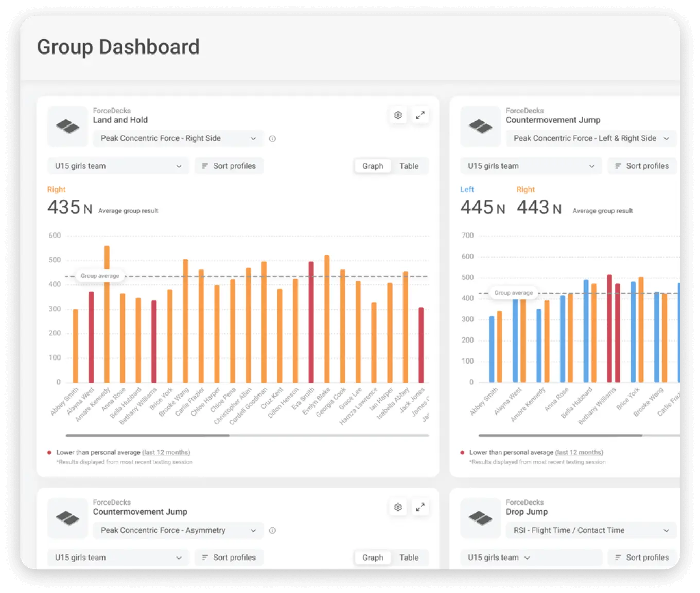The height and width of the screenshot is (593, 700).
Task: Open RSI - Flight Time / Contact Time dropdown
Action: (590, 530)
